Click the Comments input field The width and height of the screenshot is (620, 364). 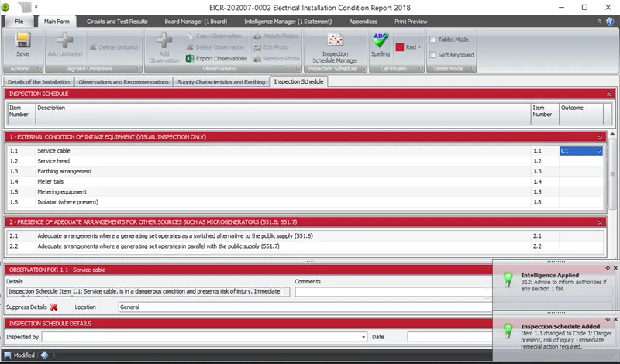click(x=393, y=292)
